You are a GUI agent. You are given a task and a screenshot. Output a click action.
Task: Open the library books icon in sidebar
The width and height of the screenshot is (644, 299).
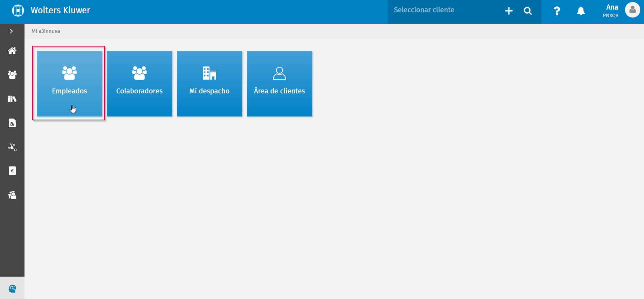[x=12, y=99]
